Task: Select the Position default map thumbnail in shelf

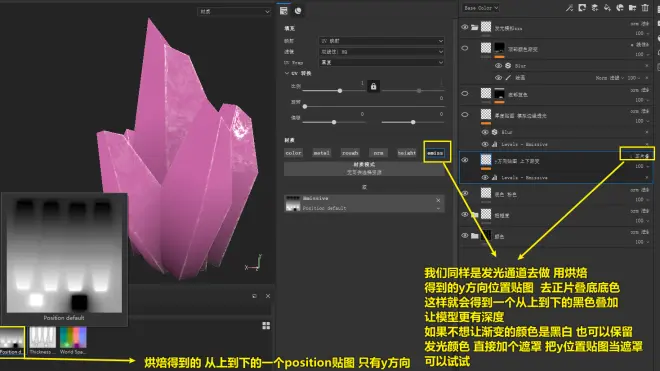Action: [x=12, y=341]
